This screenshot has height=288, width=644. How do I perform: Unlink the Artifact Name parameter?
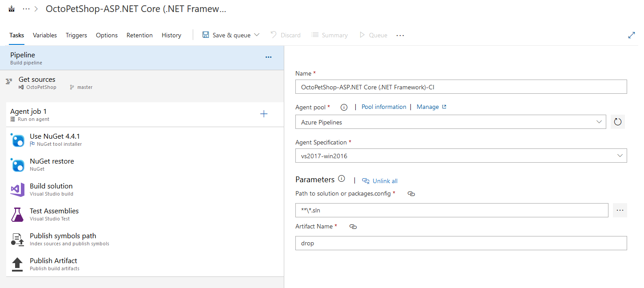353,227
